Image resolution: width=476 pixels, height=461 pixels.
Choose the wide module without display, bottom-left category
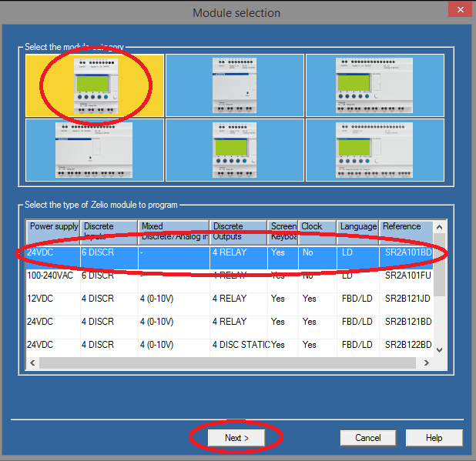coord(95,150)
